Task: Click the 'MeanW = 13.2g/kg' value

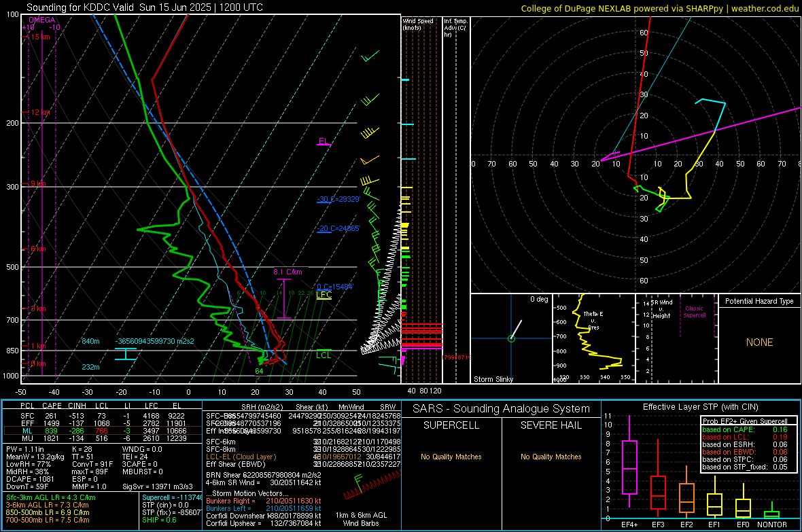Action: pyautogui.click(x=35, y=457)
